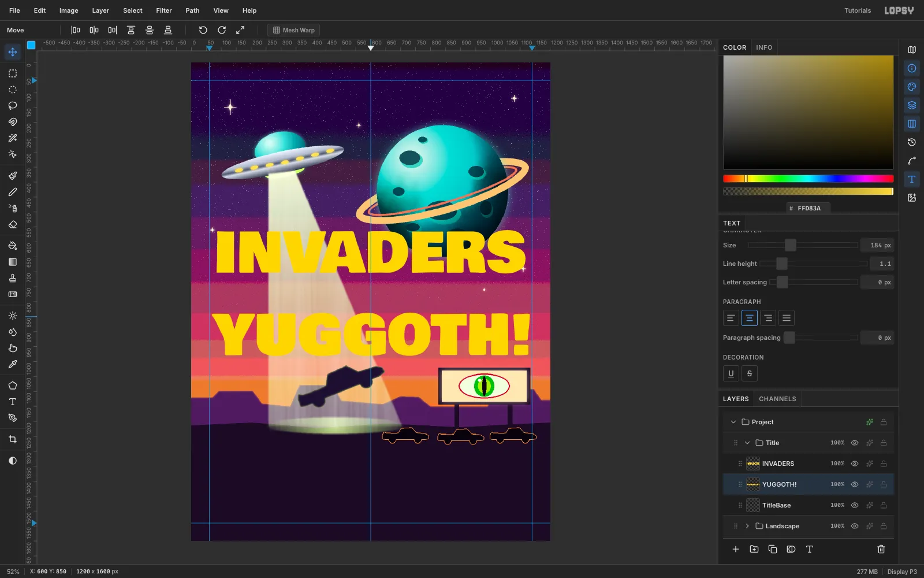This screenshot has width=924, height=578.
Task: Open the Filter menu
Action: 164,10
